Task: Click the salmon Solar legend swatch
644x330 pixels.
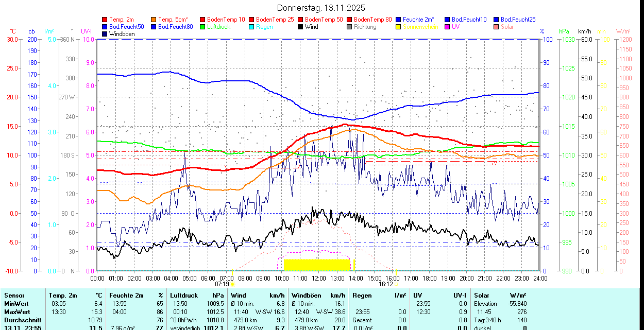Action: (x=497, y=27)
